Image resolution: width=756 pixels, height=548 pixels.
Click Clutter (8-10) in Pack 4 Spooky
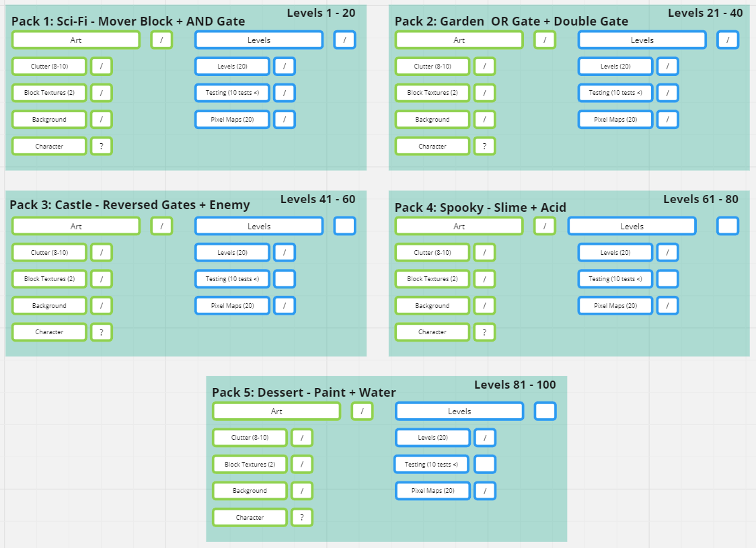pos(432,252)
